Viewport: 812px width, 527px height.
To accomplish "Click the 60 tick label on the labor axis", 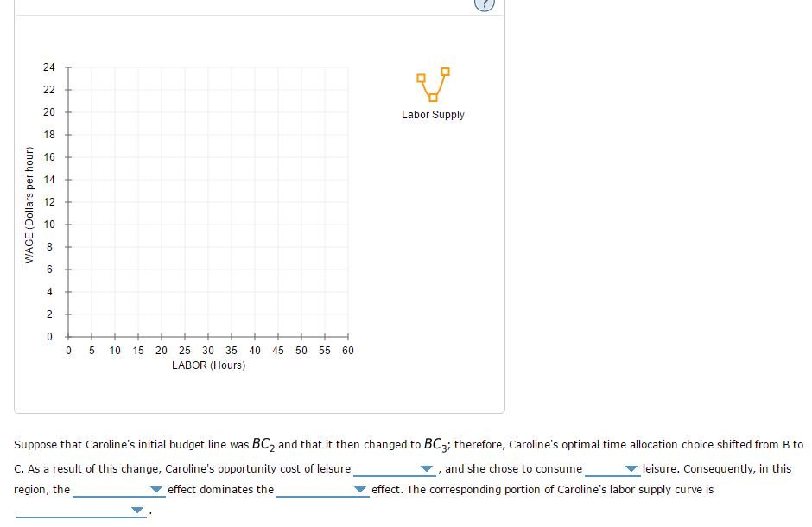I will (x=348, y=351).
